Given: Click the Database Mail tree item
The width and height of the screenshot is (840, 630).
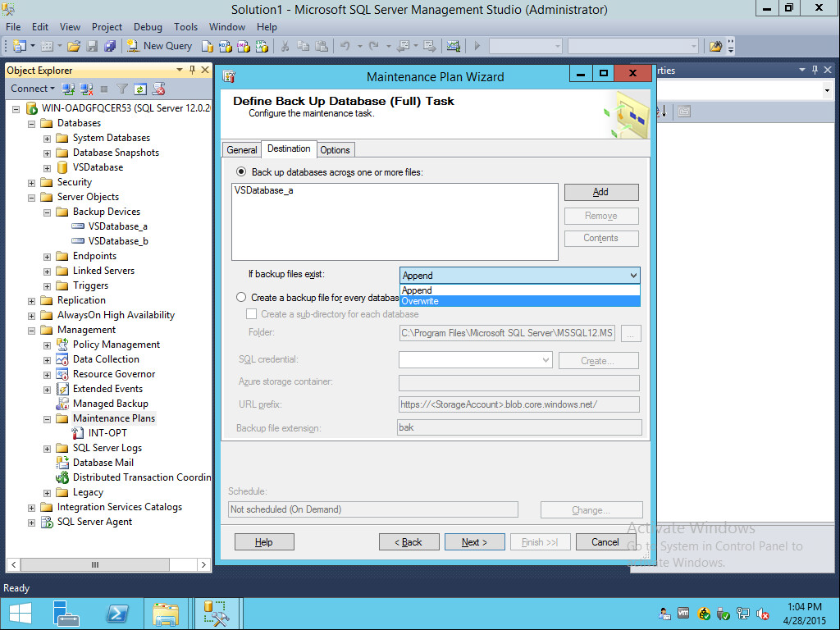Looking at the screenshot, I should (103, 463).
